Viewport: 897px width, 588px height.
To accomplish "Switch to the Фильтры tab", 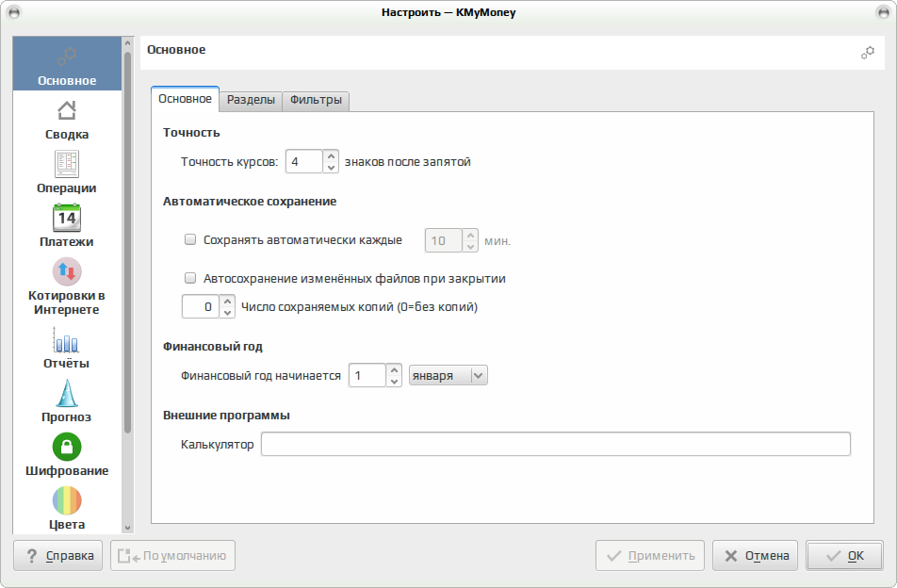I will tap(316, 100).
